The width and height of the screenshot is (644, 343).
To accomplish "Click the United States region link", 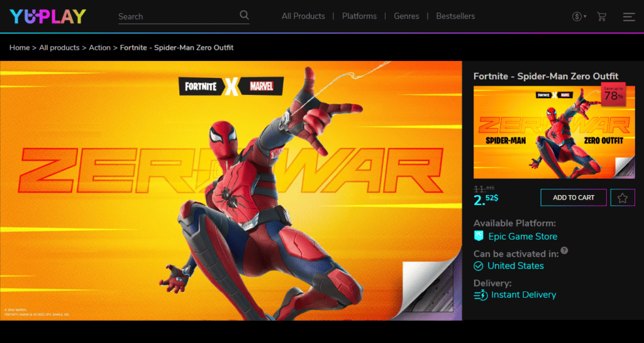I will coord(516,266).
